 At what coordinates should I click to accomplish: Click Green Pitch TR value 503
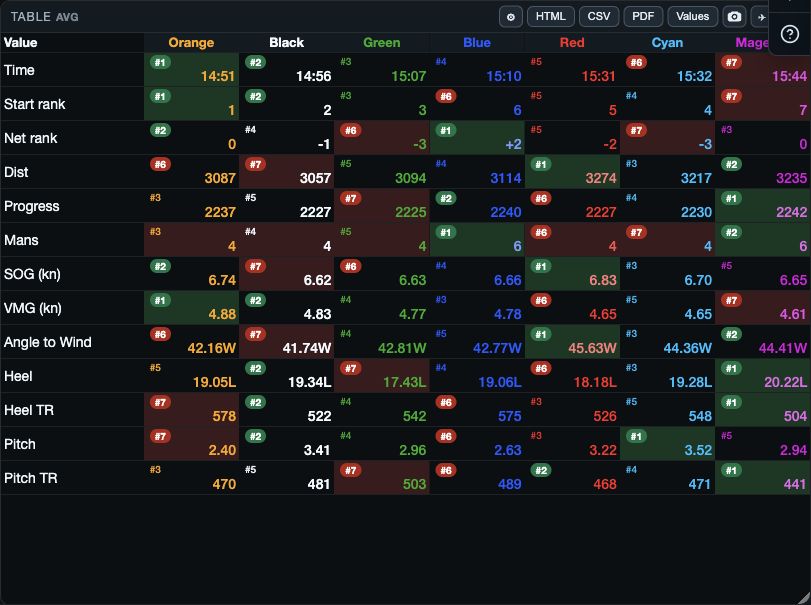[x=415, y=485]
